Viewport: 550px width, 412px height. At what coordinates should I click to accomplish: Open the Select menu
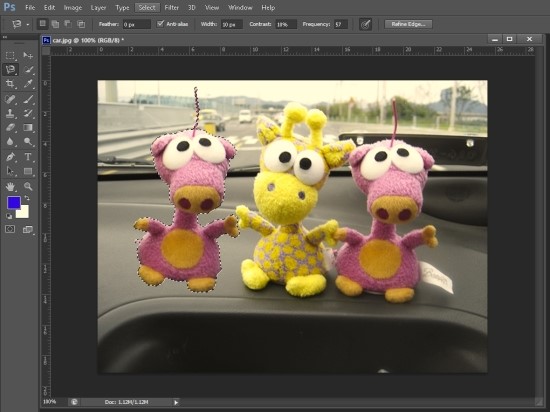(147, 7)
